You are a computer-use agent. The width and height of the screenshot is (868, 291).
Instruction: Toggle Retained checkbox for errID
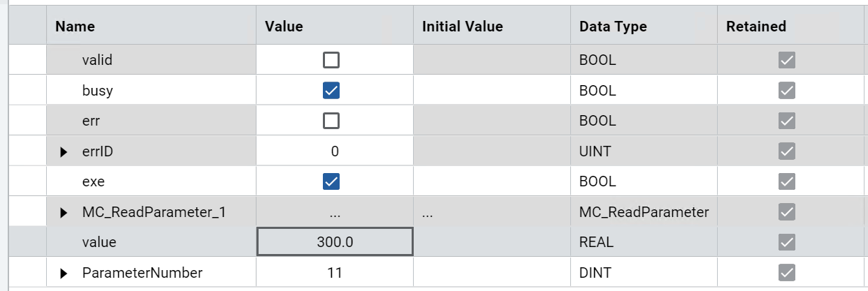(x=787, y=151)
